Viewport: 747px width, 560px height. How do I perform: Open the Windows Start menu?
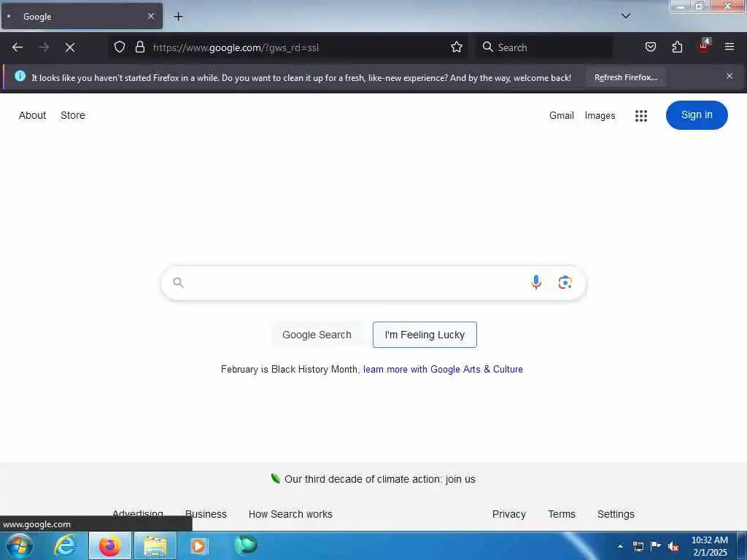(x=20, y=545)
